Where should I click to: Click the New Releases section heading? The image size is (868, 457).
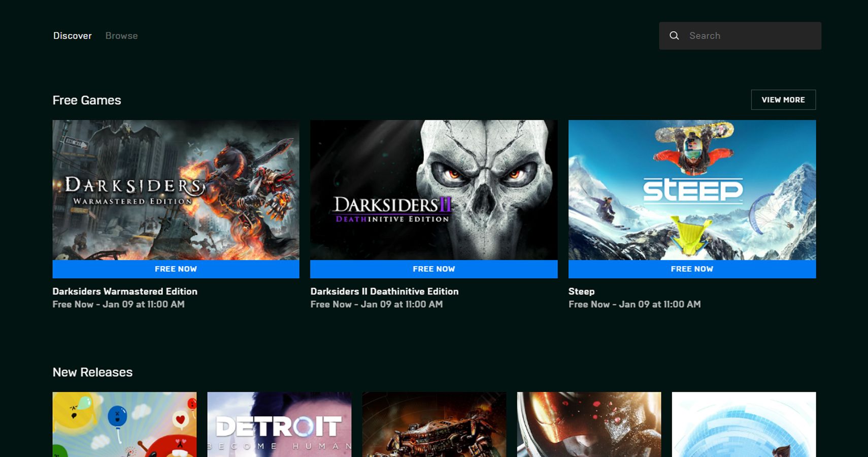click(x=92, y=372)
